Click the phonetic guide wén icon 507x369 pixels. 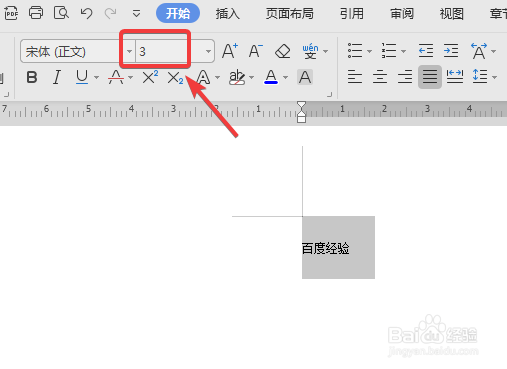[x=310, y=51]
